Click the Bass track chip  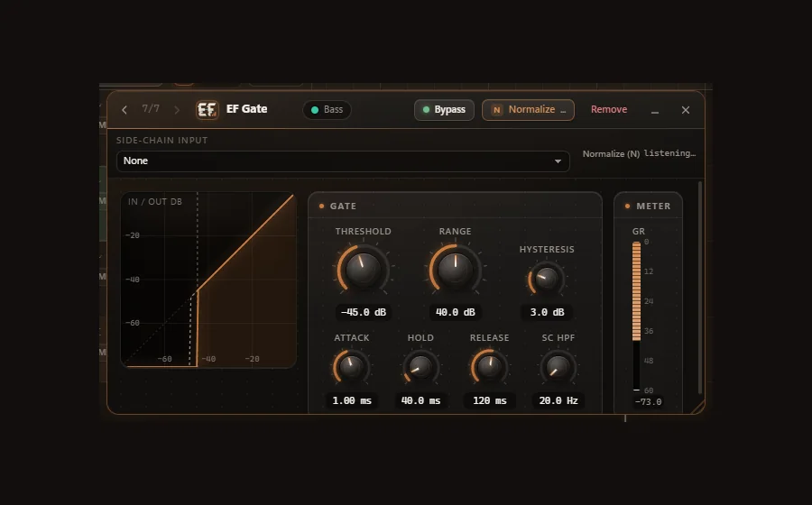(327, 110)
